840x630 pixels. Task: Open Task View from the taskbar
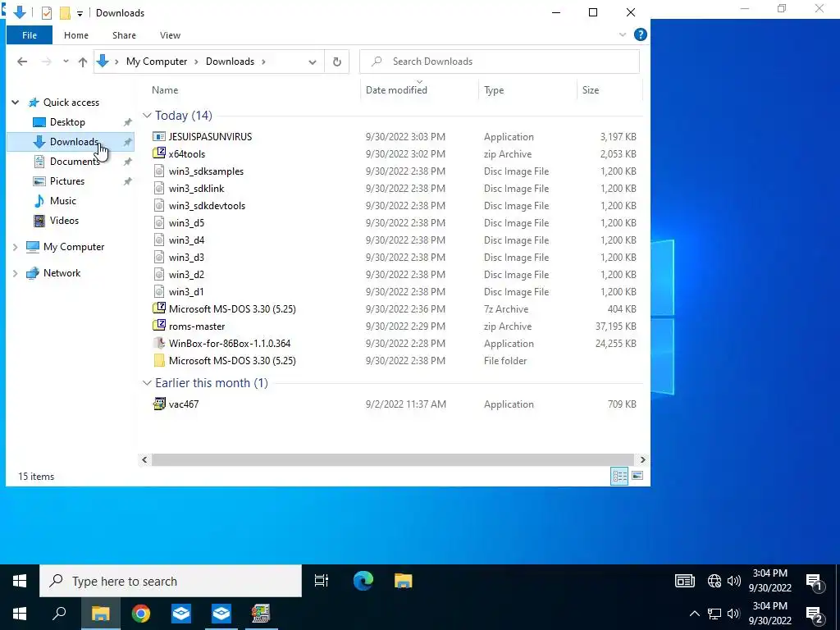point(322,581)
